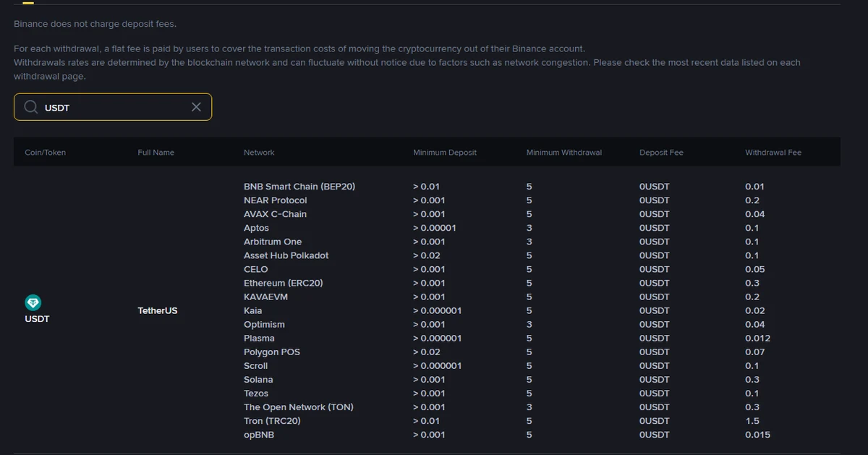Image resolution: width=868 pixels, height=455 pixels.
Task: Select the Aptos network entry
Action: tap(256, 228)
